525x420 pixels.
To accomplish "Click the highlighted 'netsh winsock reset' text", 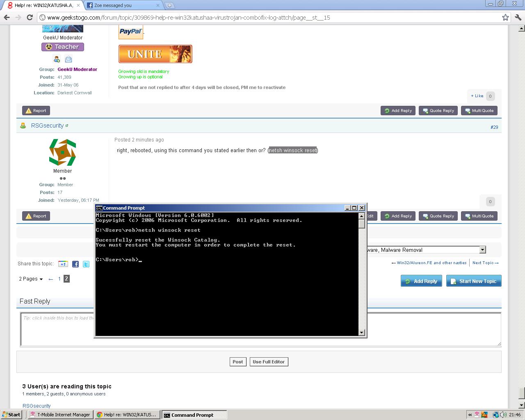I will point(293,151).
